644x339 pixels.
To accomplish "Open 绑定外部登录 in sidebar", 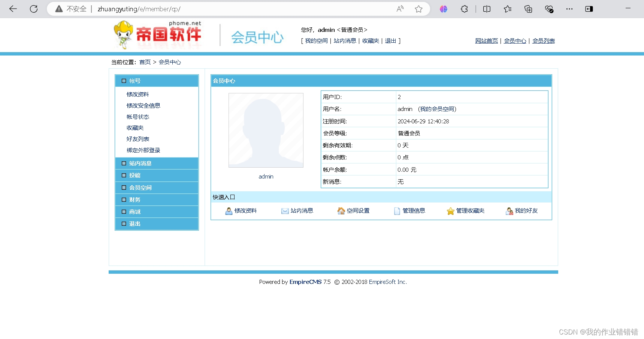I will (143, 150).
